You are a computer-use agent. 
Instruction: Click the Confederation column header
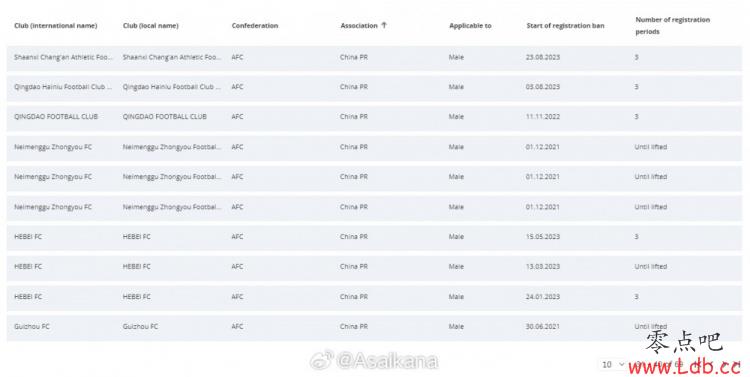[254, 25]
